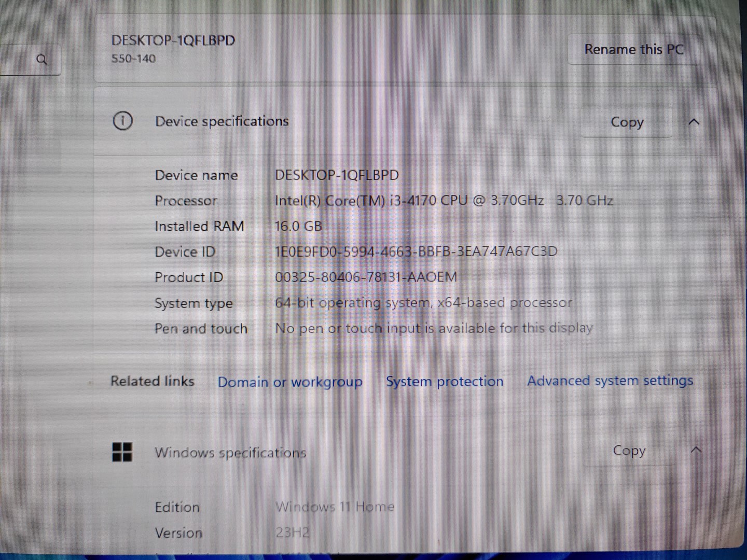Click the search magnifier icon

[x=42, y=60]
